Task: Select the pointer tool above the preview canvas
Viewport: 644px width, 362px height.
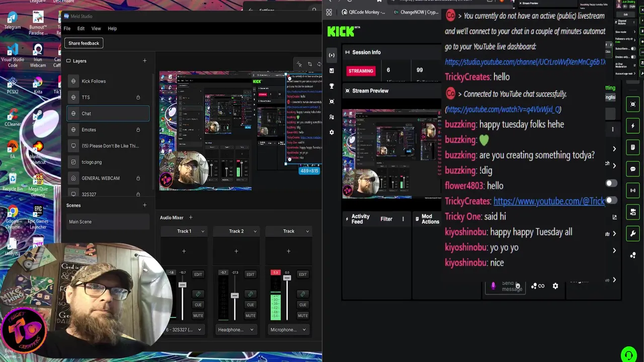Action: [x=299, y=64]
